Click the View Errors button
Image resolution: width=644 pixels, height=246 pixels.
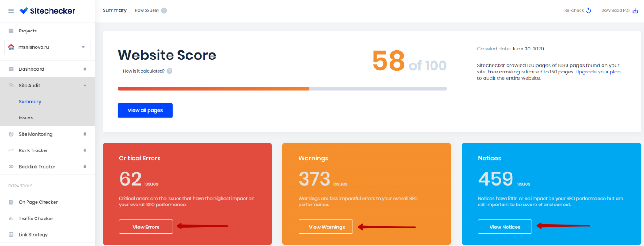pyautogui.click(x=146, y=227)
